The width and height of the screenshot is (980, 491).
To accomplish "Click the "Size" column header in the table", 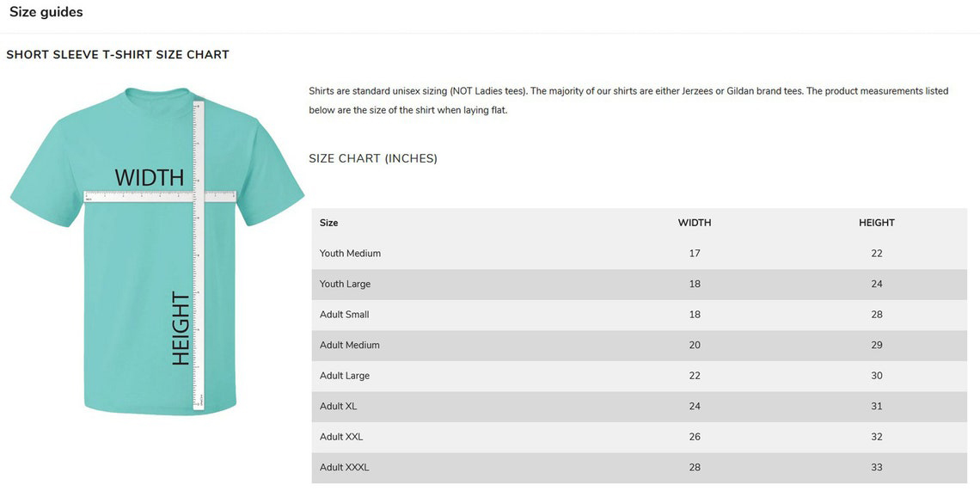I will pos(328,223).
